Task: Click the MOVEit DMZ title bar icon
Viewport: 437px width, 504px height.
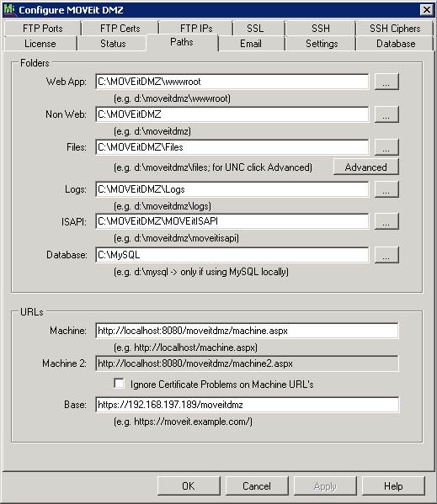Action: (x=9, y=9)
